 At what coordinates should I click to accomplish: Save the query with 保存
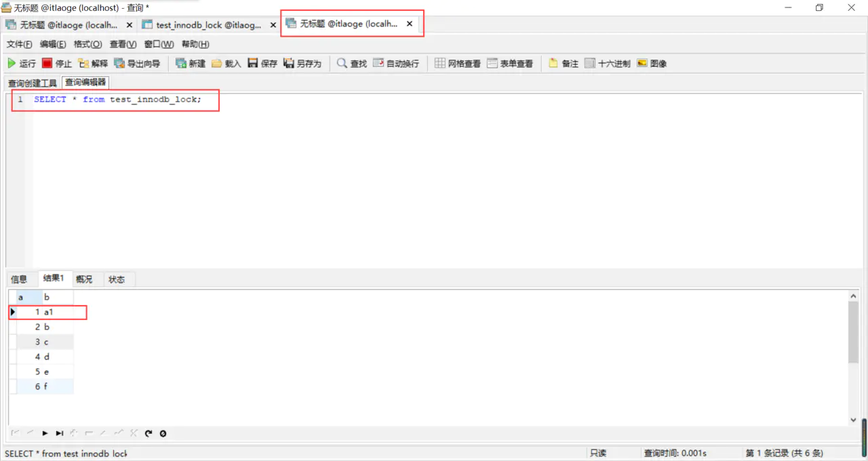coord(262,63)
